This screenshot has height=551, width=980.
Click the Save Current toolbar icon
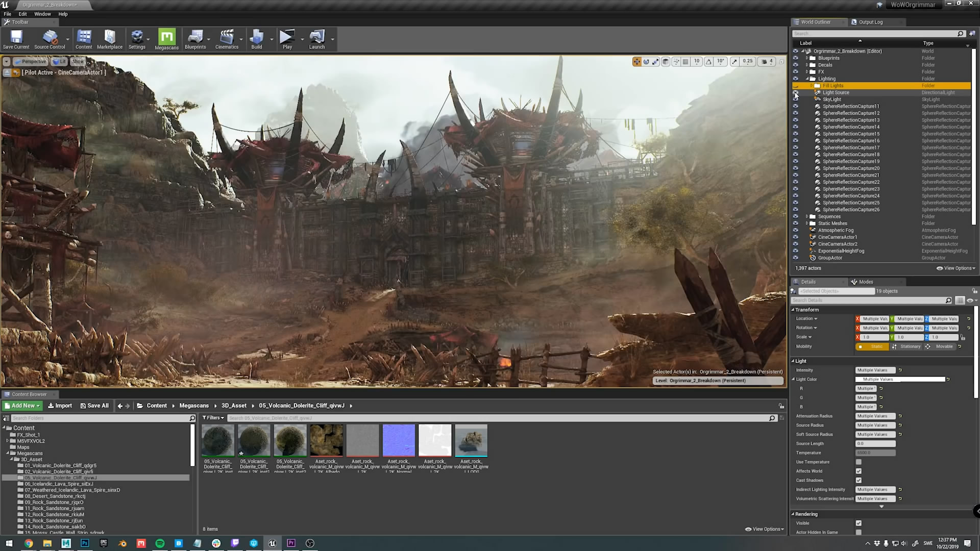click(16, 37)
